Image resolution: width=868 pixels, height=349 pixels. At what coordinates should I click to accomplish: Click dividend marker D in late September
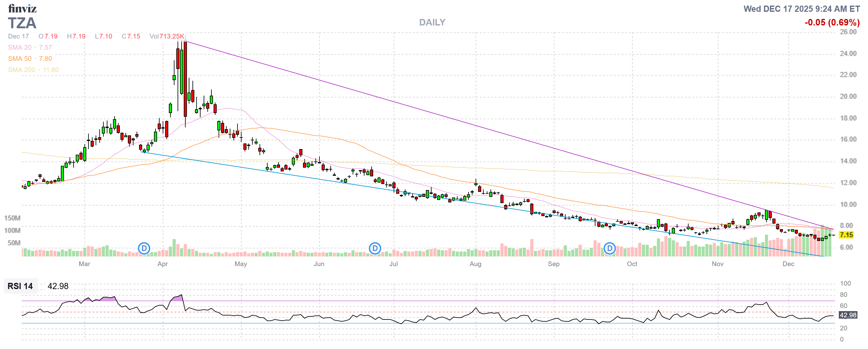609,249
